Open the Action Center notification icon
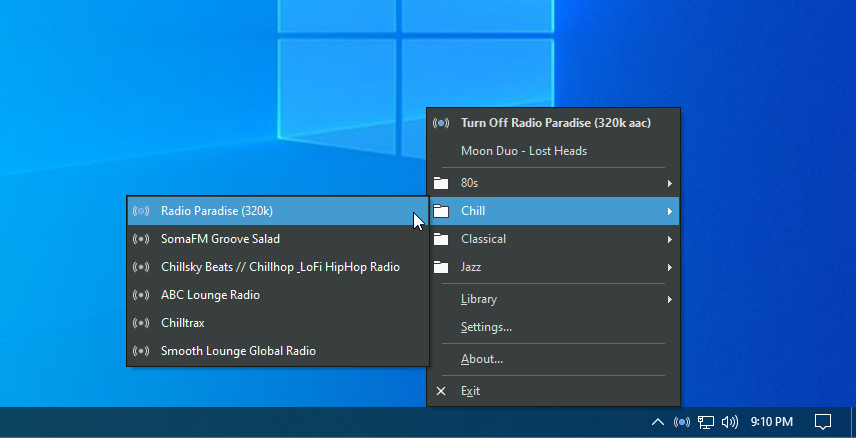 [823, 422]
